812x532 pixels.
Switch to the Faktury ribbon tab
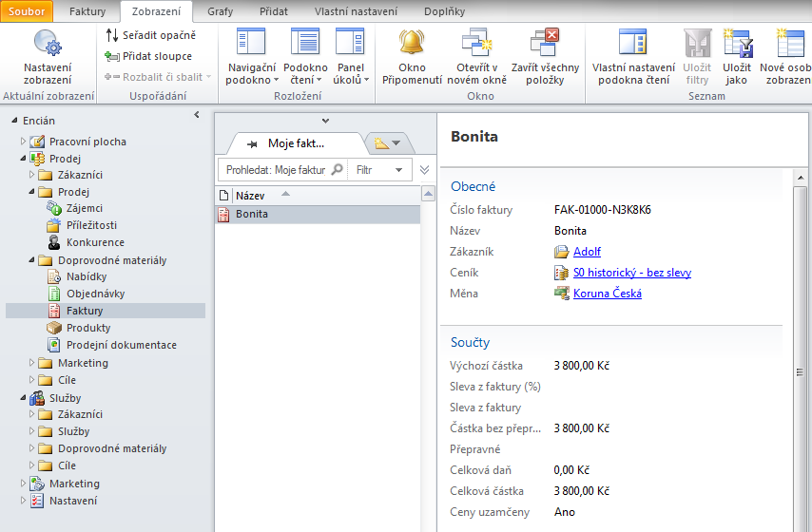87,10
